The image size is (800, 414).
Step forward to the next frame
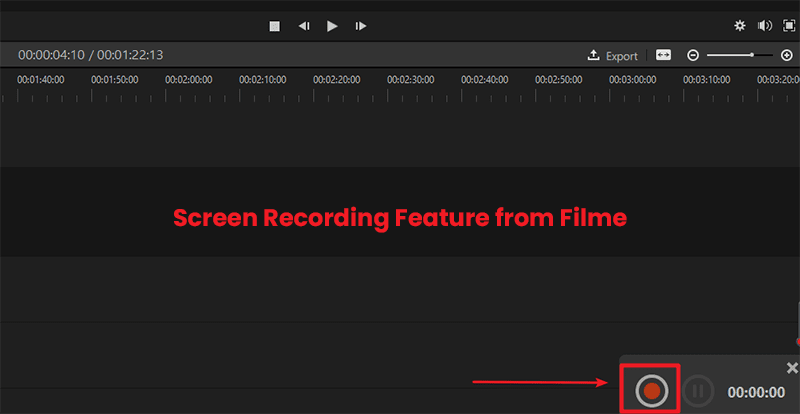(361, 26)
